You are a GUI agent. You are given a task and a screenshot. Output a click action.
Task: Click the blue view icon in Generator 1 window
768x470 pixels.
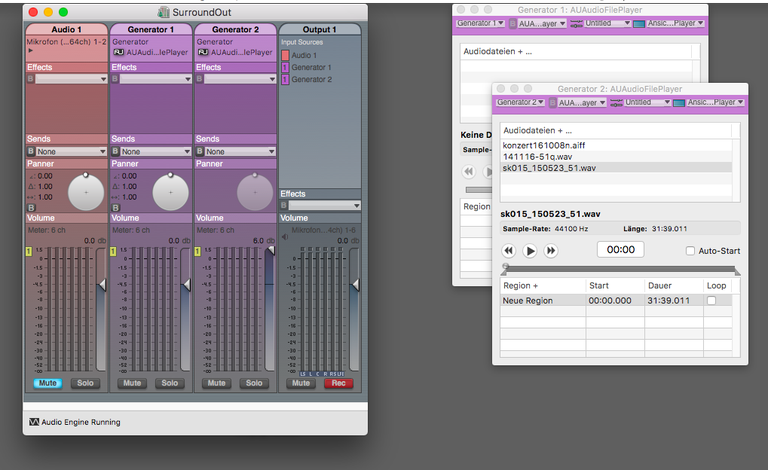click(639, 24)
